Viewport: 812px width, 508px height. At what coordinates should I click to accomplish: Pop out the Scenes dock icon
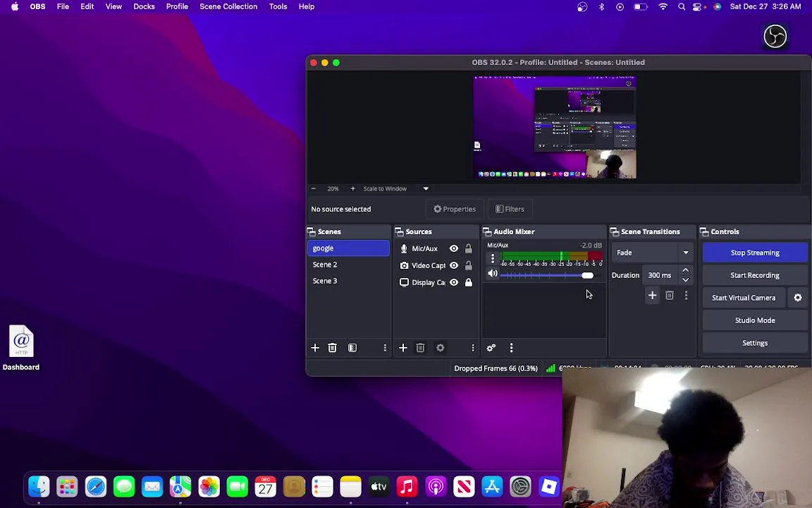[312, 231]
